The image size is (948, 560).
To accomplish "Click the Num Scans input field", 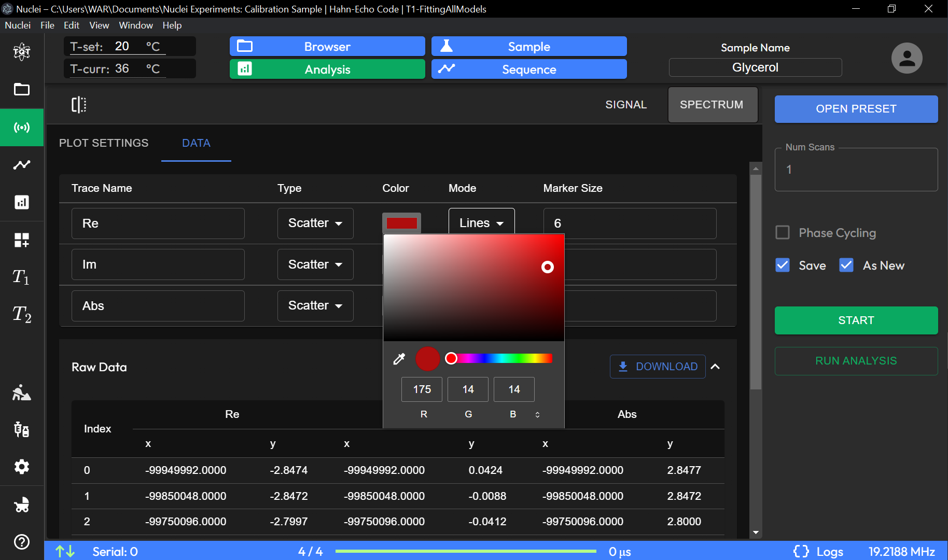I will 856,170.
